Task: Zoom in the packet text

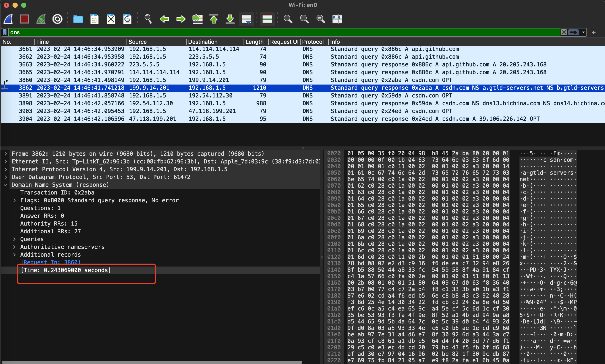Action: pos(288,19)
